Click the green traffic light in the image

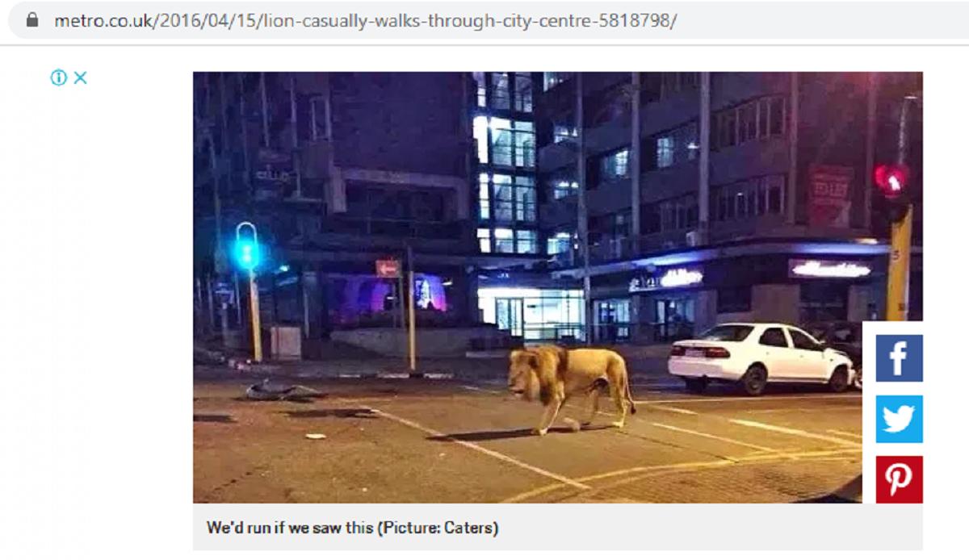coord(246,253)
